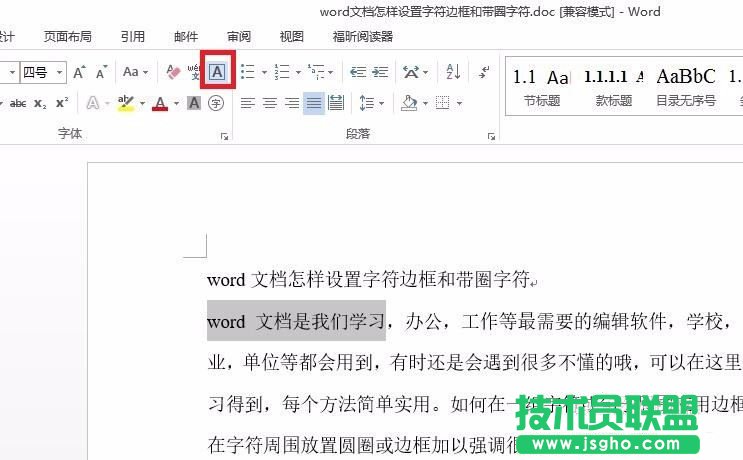Click the highlighted text 'word 文档是我们学习'
Viewport: 743px width, 460px height.
[x=296, y=321]
